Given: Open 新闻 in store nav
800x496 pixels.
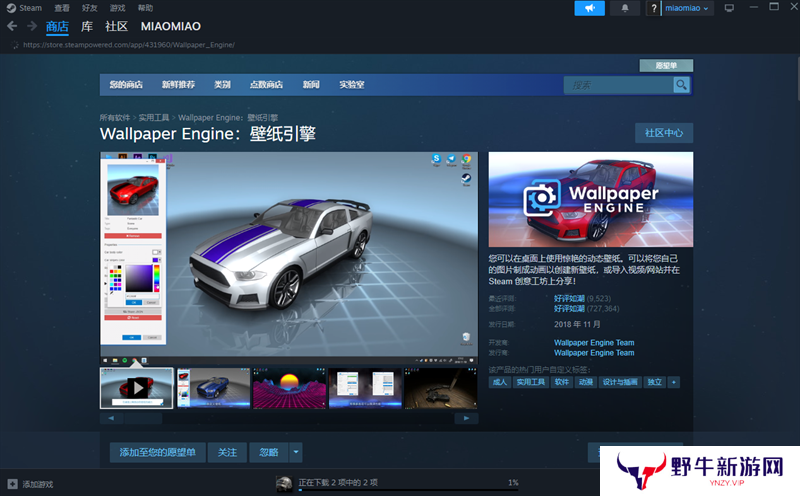Looking at the screenshot, I should [x=311, y=85].
